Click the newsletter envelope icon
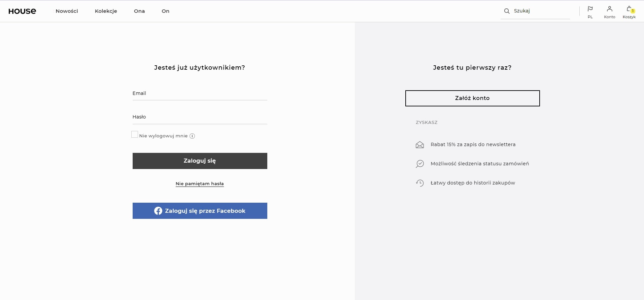Viewport: 644px width, 300px height. 420,145
